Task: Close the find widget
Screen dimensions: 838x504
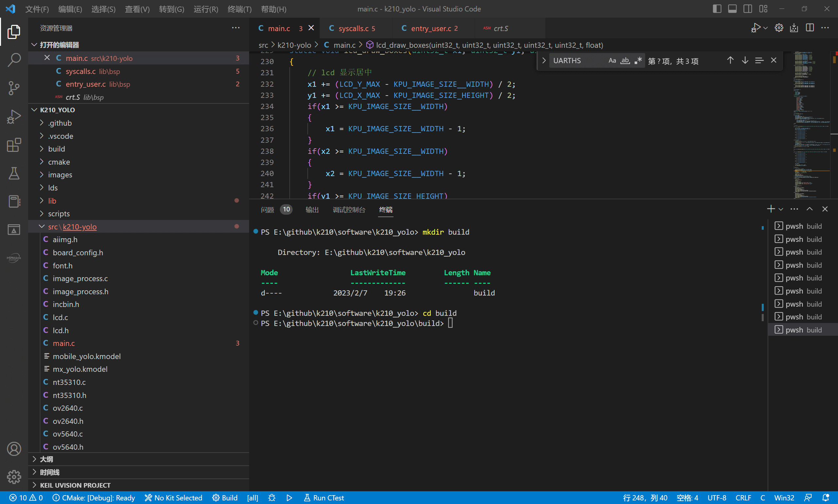Action: [x=774, y=61]
